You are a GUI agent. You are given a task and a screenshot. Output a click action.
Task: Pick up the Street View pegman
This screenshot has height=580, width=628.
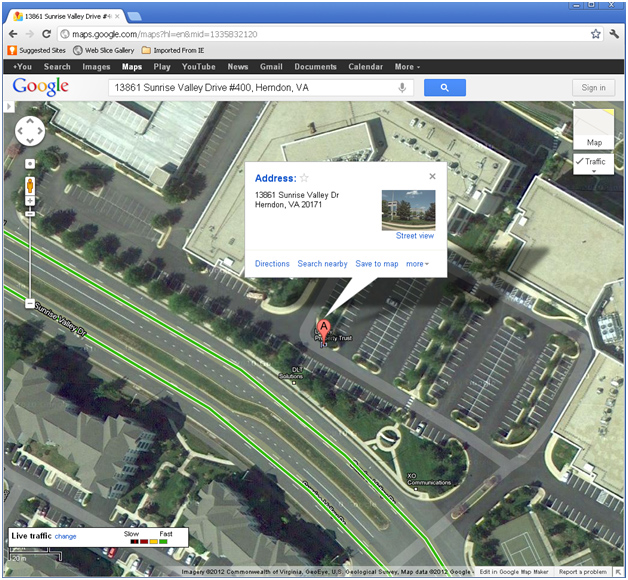(x=30, y=185)
